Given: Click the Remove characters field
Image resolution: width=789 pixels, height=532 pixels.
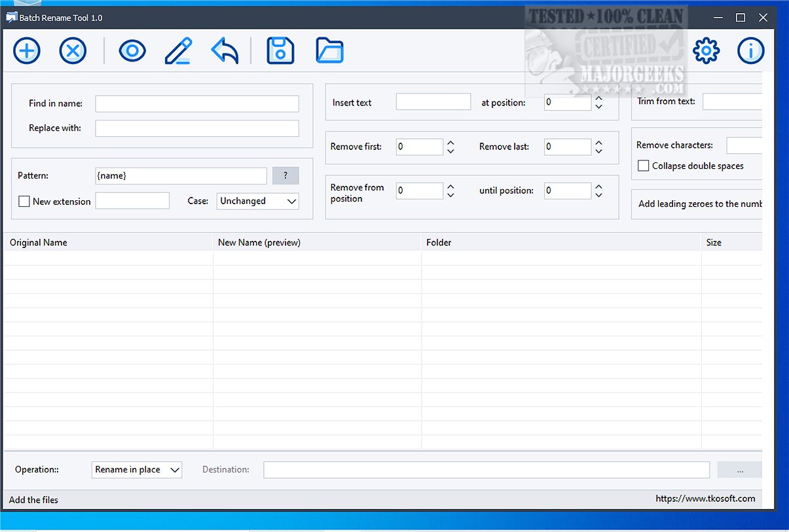Looking at the screenshot, I should 744,145.
